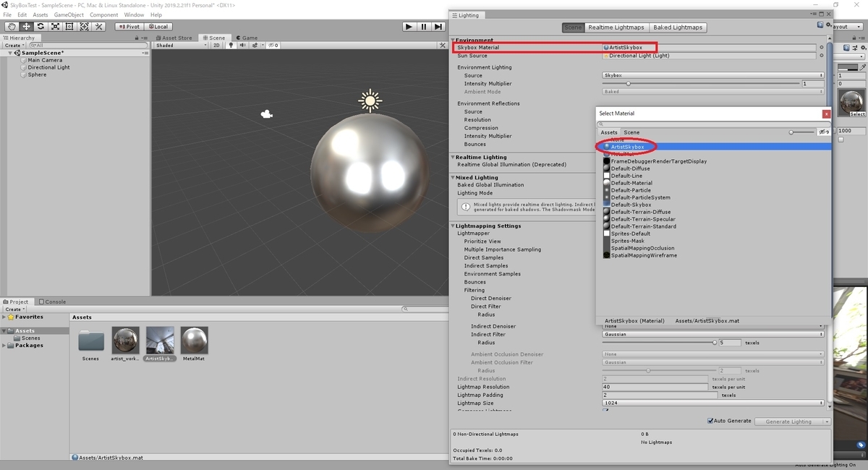Open the Assets menu

(41, 14)
